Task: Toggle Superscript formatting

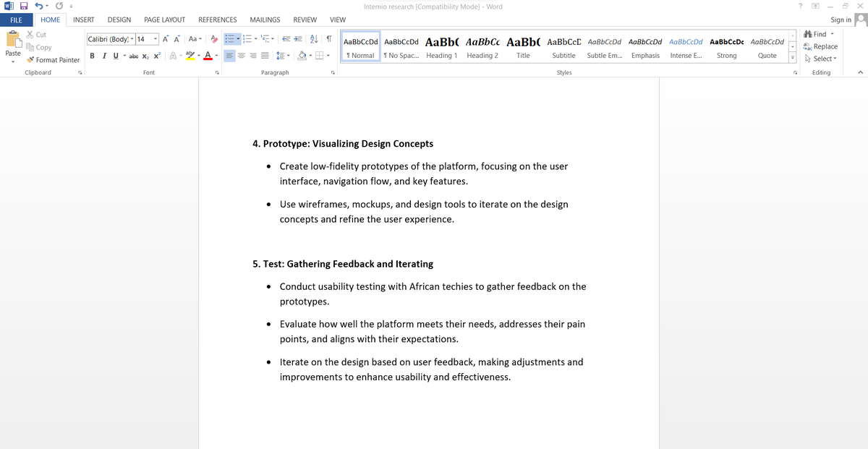Action: 156,56
